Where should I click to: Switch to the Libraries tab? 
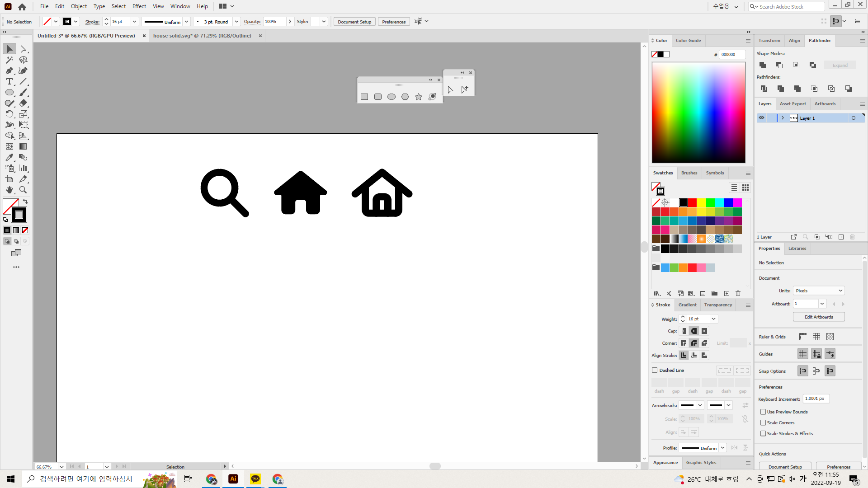pos(797,249)
